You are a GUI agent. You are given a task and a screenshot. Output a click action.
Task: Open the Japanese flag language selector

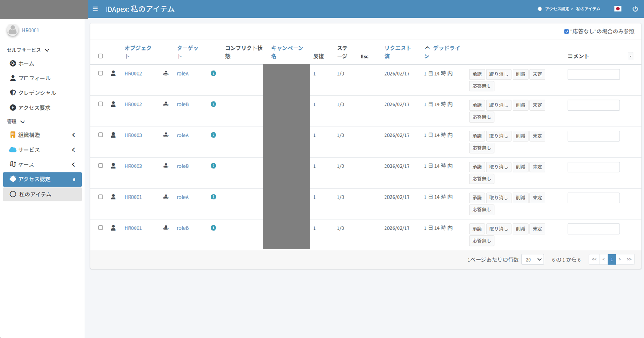tap(617, 9)
